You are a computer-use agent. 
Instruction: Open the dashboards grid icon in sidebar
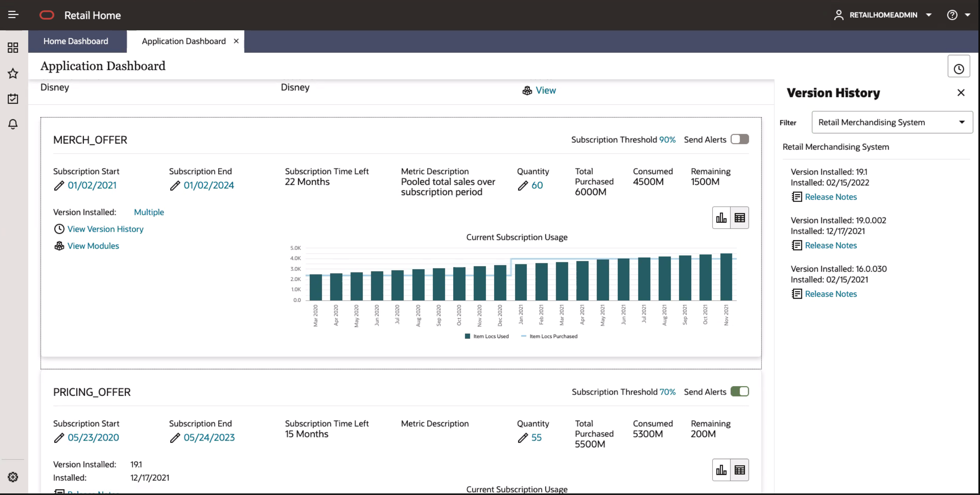coord(13,48)
